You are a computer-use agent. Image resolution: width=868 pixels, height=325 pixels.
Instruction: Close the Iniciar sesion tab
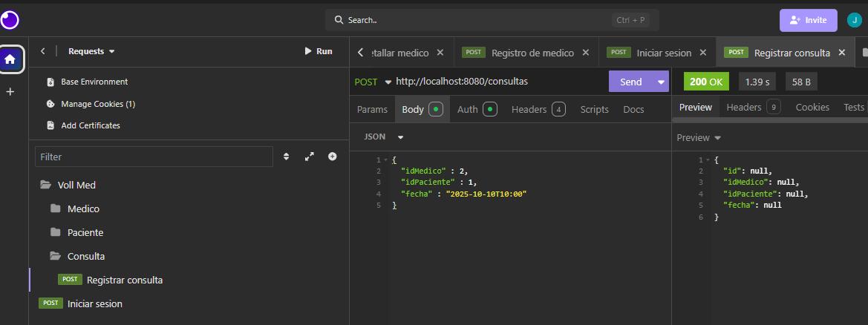point(703,53)
